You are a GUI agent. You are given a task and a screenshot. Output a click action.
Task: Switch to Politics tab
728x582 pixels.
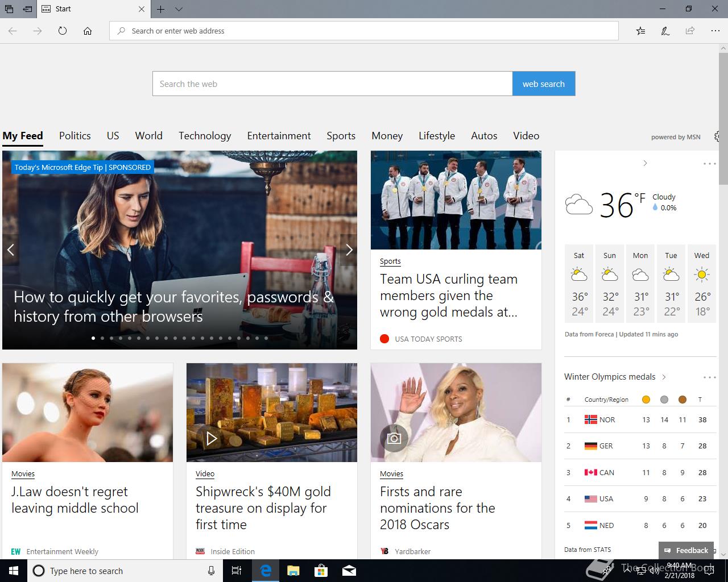[x=75, y=136]
